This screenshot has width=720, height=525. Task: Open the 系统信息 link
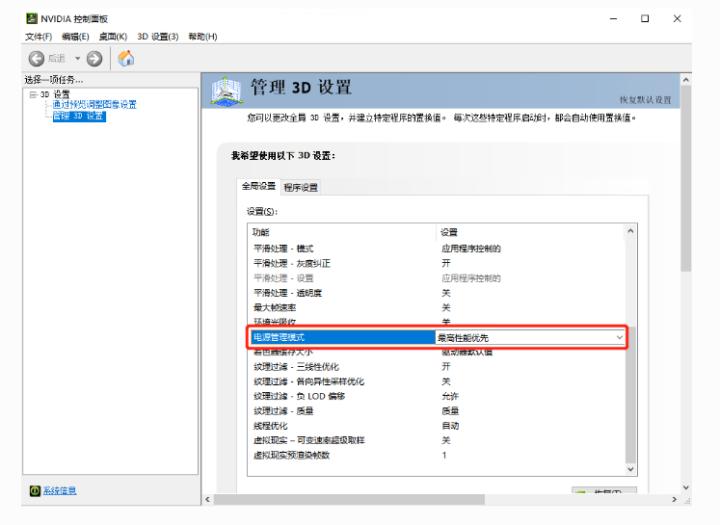[x=60, y=491]
